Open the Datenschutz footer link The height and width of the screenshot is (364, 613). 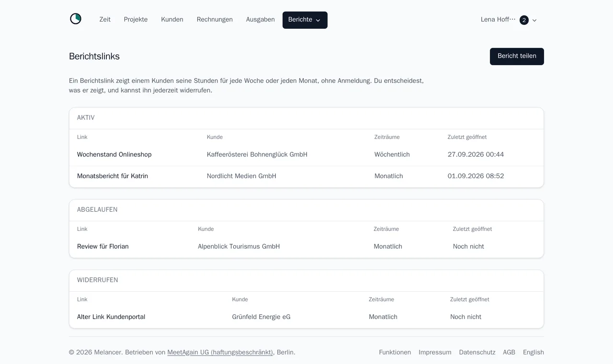point(477,353)
